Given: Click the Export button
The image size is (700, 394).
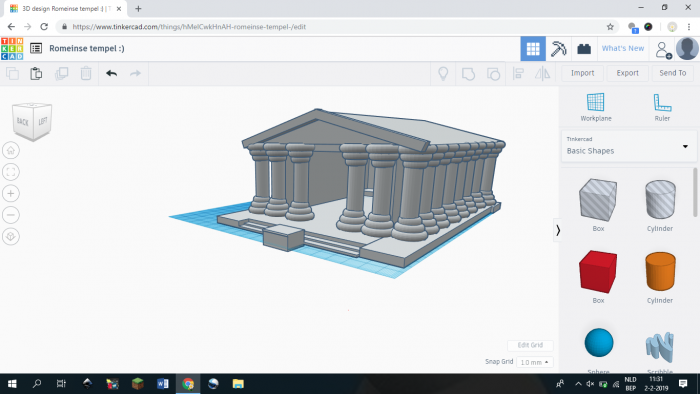Looking at the screenshot, I should coord(627,73).
